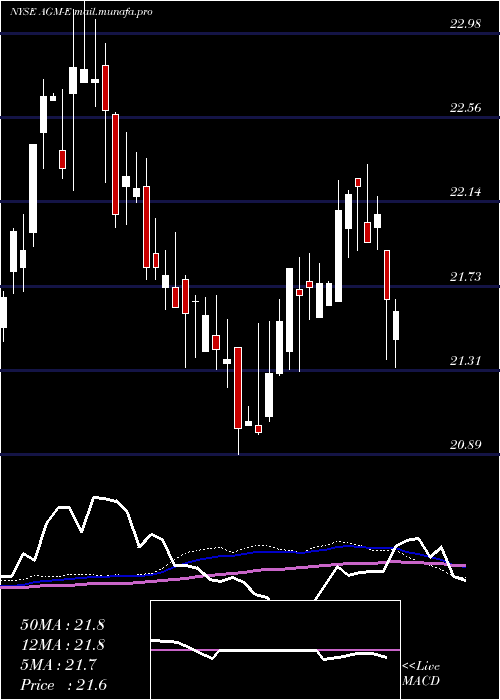Click the 22.14 price axis label
This screenshot has width=500, height=700.
465,192
